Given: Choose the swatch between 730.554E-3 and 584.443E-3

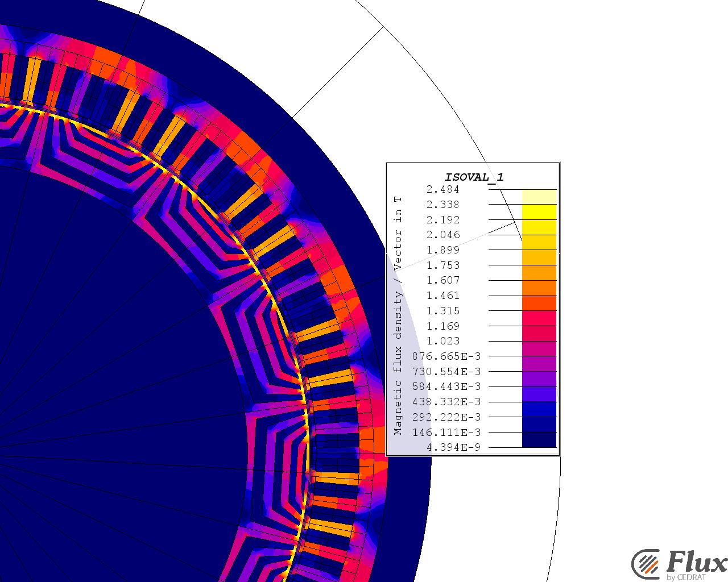Looking at the screenshot, I should 539,379.
